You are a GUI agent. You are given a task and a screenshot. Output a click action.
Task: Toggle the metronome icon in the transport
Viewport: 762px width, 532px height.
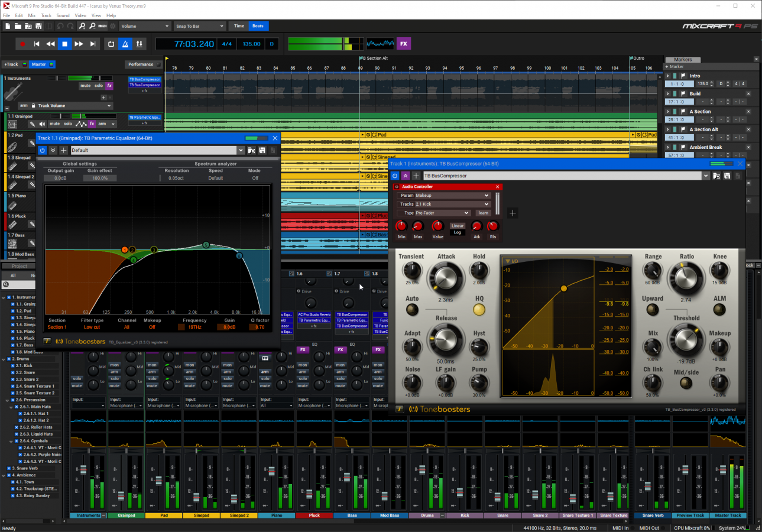pos(125,43)
